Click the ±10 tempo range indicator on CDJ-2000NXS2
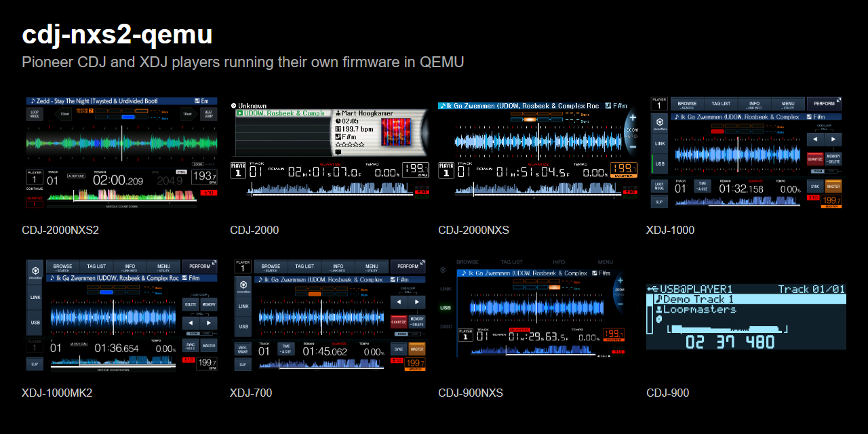Image resolution: width=868 pixels, height=434 pixels. point(209,193)
